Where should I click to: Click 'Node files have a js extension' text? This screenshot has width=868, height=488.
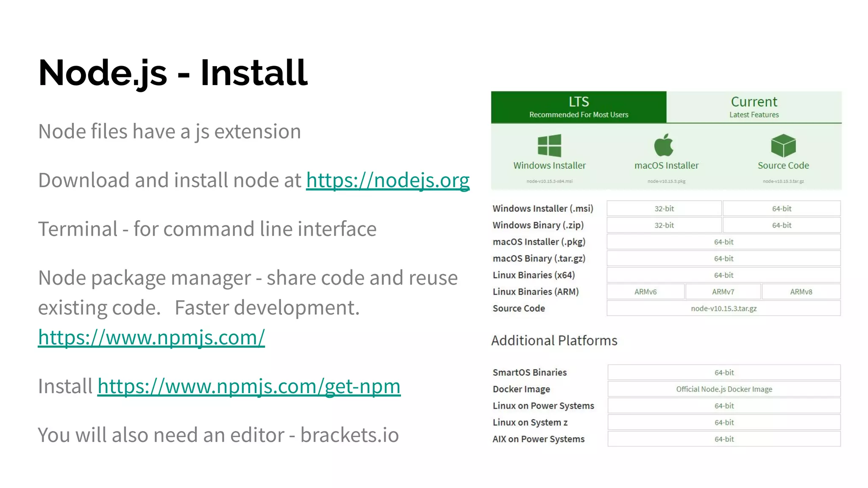[170, 132]
